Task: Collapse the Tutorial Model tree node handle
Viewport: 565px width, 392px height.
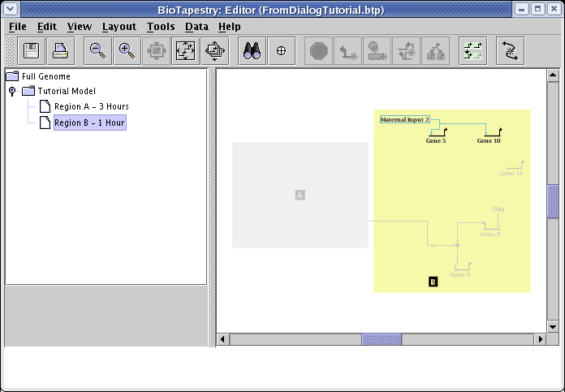Action: tap(12, 91)
